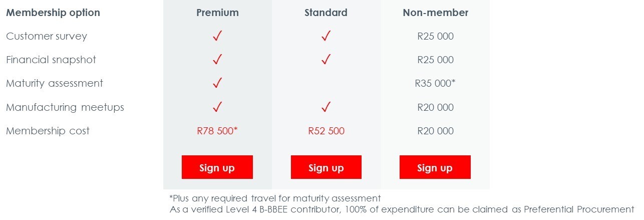Viewport: 644px width, 220px height.
Task: Select the Non-member column header
Action: [x=435, y=13]
